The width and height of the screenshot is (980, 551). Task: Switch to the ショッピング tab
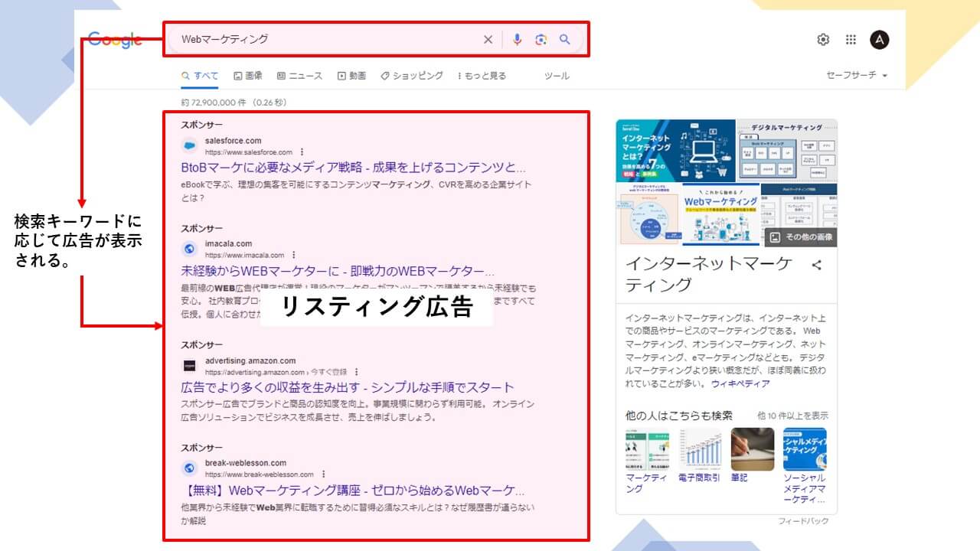pyautogui.click(x=412, y=76)
